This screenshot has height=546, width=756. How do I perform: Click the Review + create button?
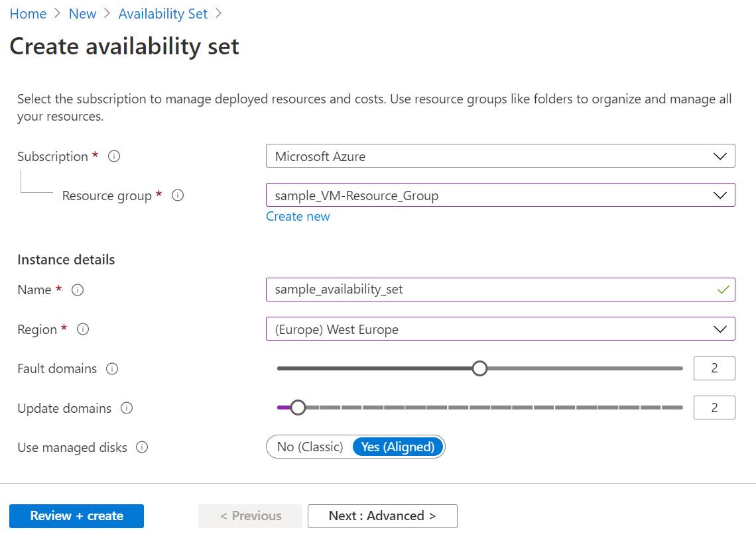tap(76, 516)
